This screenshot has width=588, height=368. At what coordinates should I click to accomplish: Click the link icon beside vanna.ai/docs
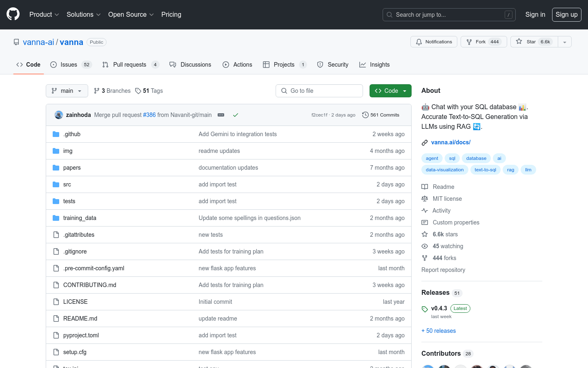click(x=425, y=143)
